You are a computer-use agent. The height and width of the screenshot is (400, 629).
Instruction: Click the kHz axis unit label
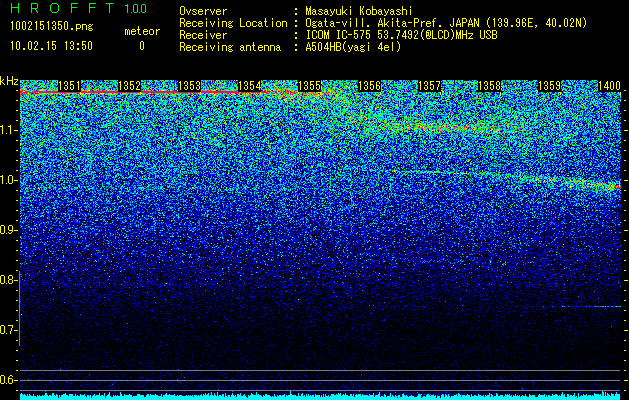[9, 82]
